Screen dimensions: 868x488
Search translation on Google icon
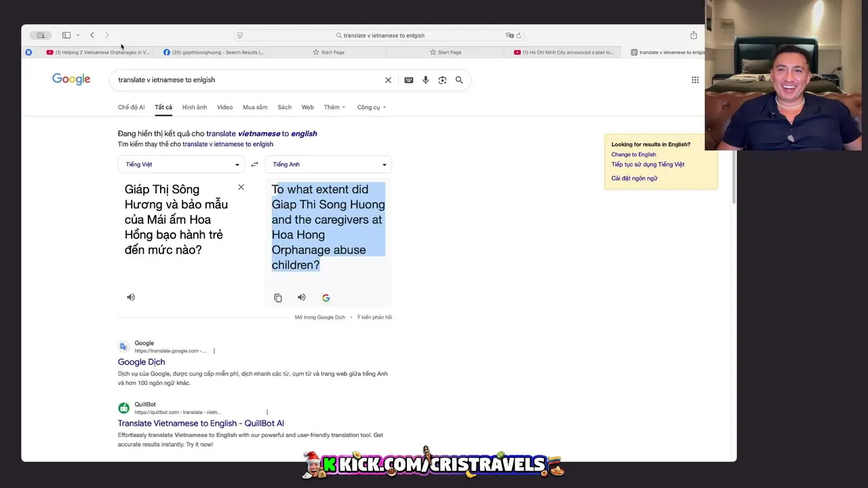click(326, 298)
